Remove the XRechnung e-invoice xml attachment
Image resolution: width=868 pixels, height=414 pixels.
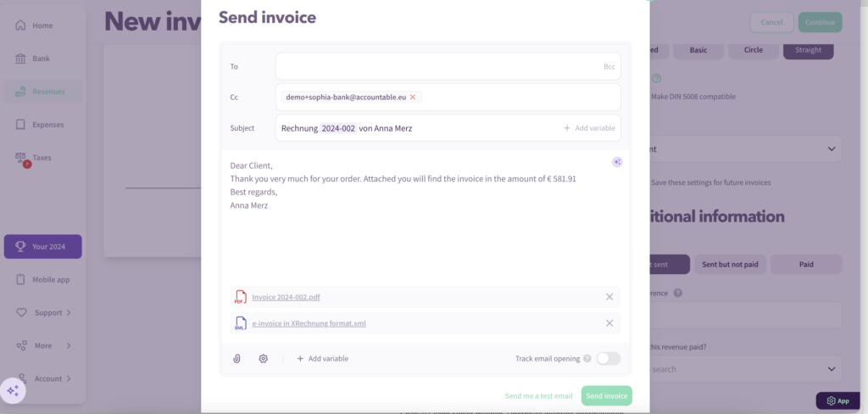point(609,323)
